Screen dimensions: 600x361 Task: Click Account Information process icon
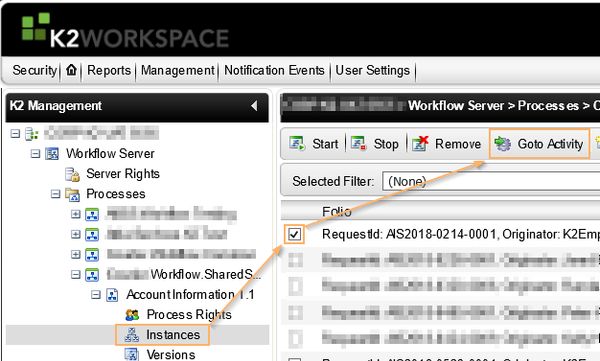tap(112, 295)
